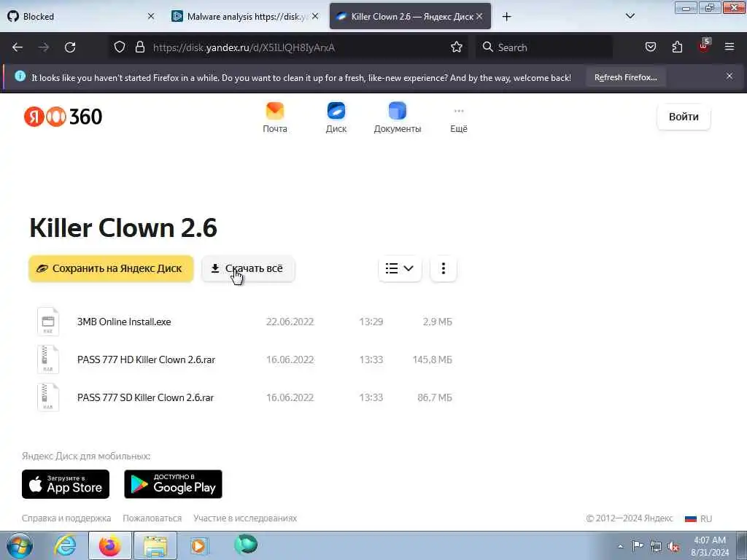Open the Google Play download badge
Image resolution: width=747 pixels, height=560 pixels.
[x=173, y=484]
